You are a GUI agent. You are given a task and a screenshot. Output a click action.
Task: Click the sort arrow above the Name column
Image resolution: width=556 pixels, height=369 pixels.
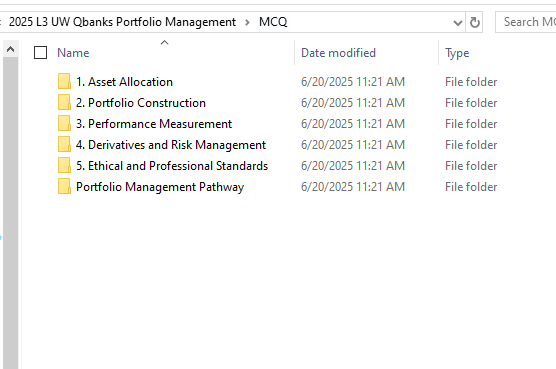click(x=164, y=43)
